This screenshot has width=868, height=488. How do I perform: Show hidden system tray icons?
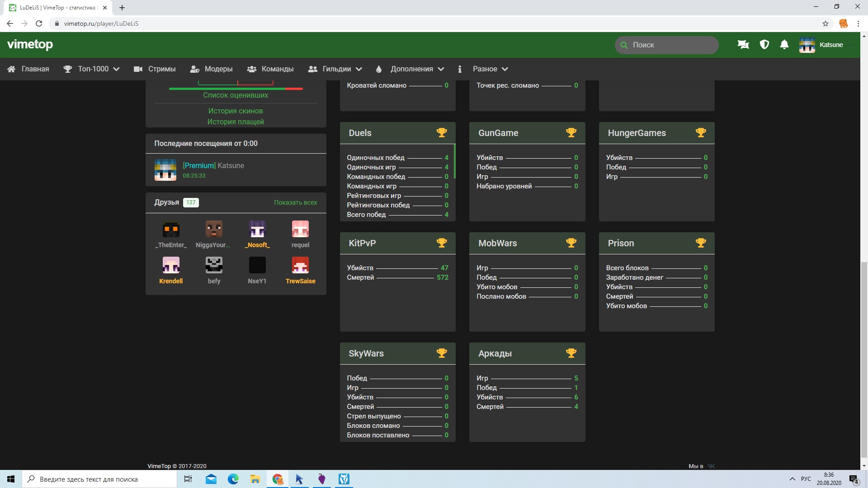[x=792, y=479]
